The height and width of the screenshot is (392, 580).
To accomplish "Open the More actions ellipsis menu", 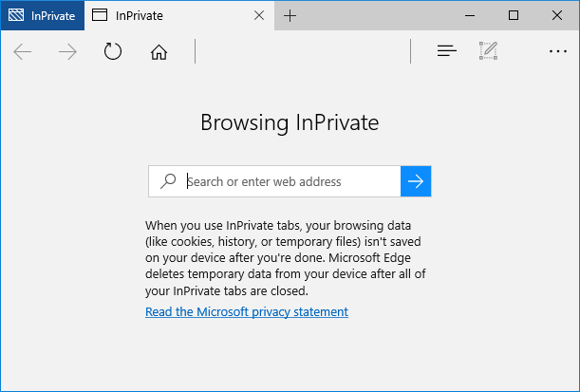I will (x=557, y=51).
